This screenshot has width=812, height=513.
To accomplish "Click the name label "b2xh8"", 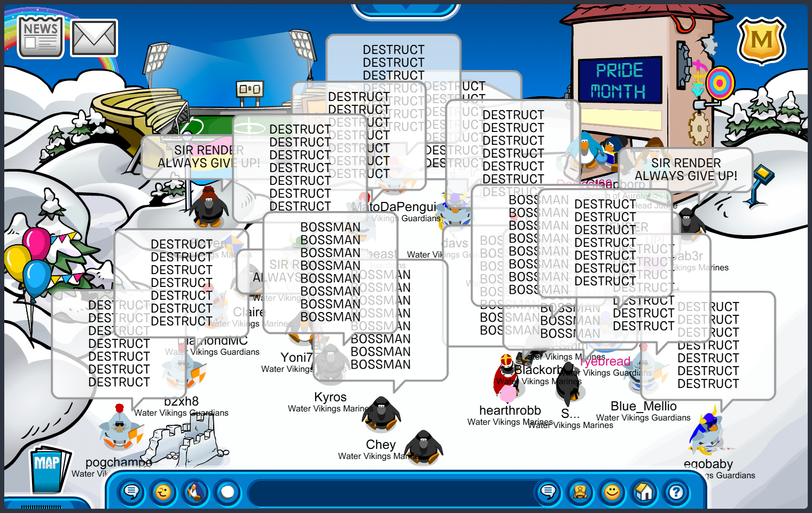I will pos(182,401).
